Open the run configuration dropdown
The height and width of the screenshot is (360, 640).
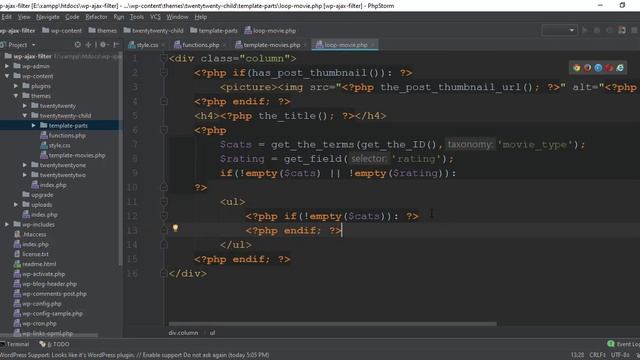coord(559,31)
